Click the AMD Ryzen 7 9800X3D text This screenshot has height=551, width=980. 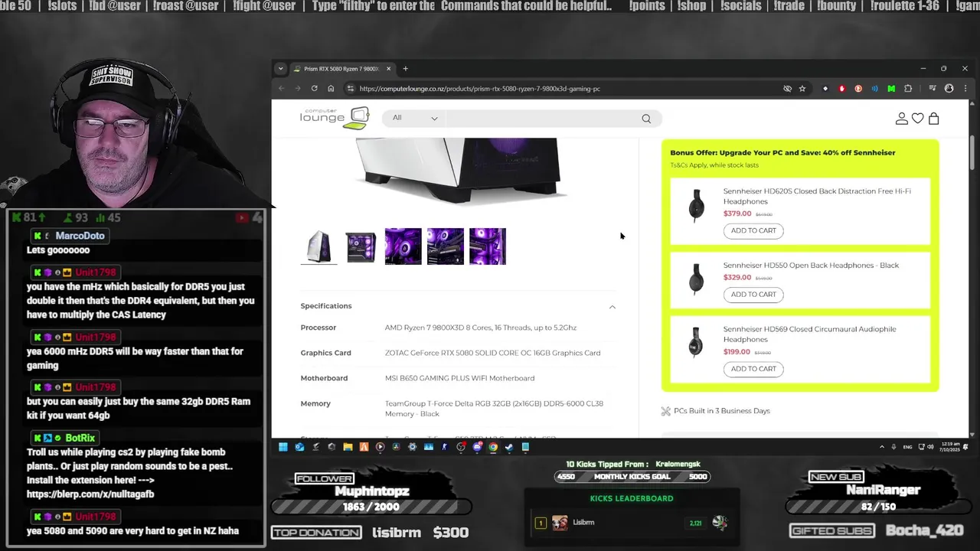click(x=481, y=328)
